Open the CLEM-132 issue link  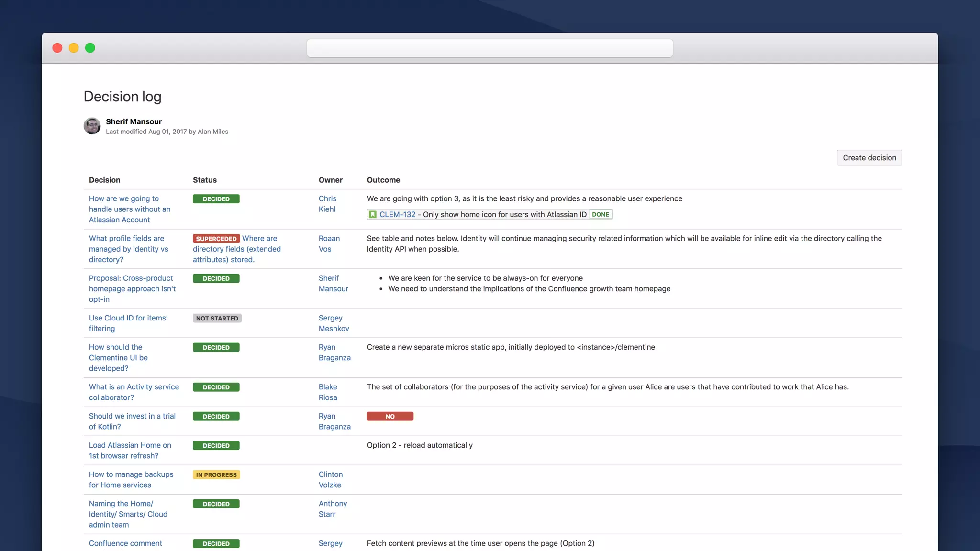click(397, 215)
